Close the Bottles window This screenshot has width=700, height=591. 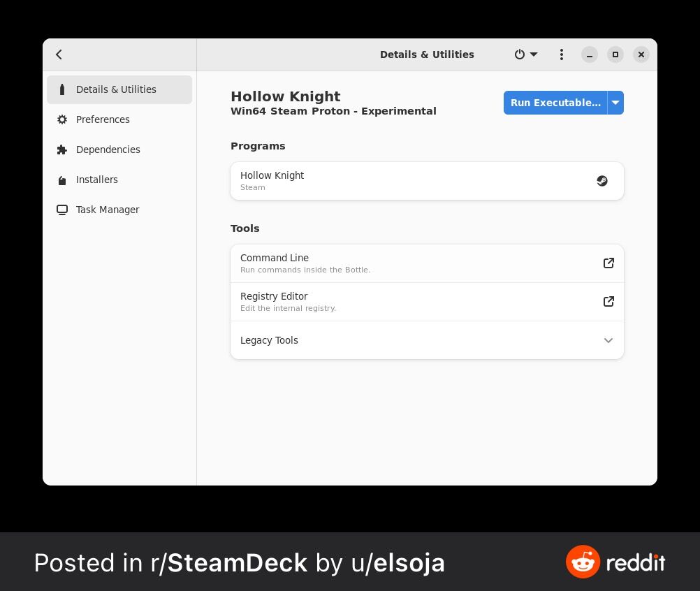[x=641, y=54]
